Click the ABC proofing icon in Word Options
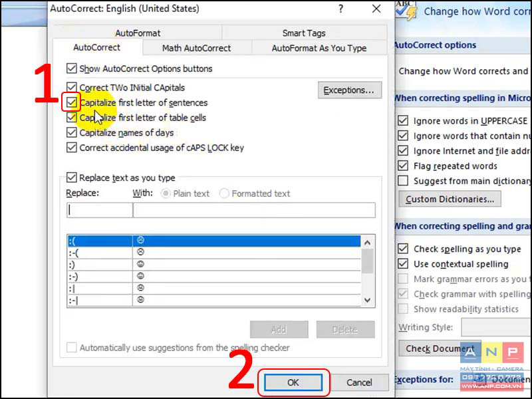Screen dimensions: 532x399 (406, 10)
